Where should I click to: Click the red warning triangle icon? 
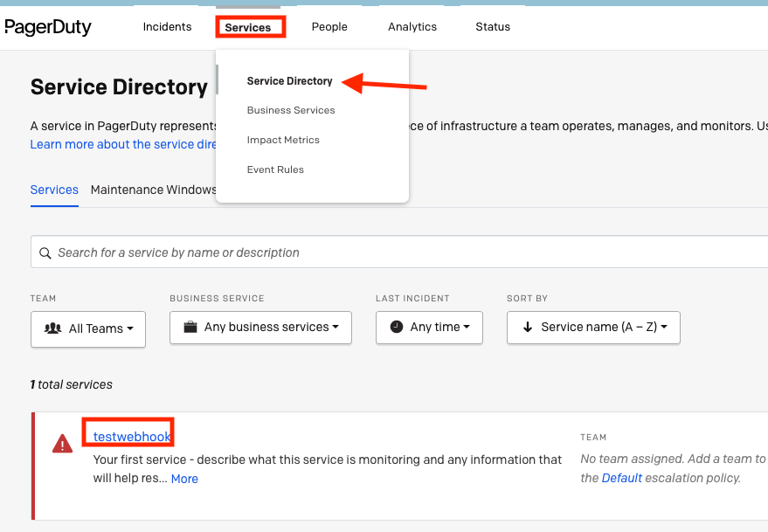62,444
